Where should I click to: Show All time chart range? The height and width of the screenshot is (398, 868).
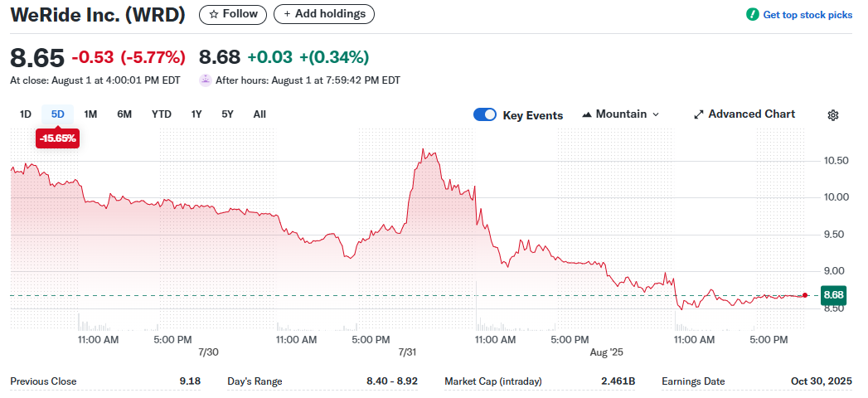259,114
